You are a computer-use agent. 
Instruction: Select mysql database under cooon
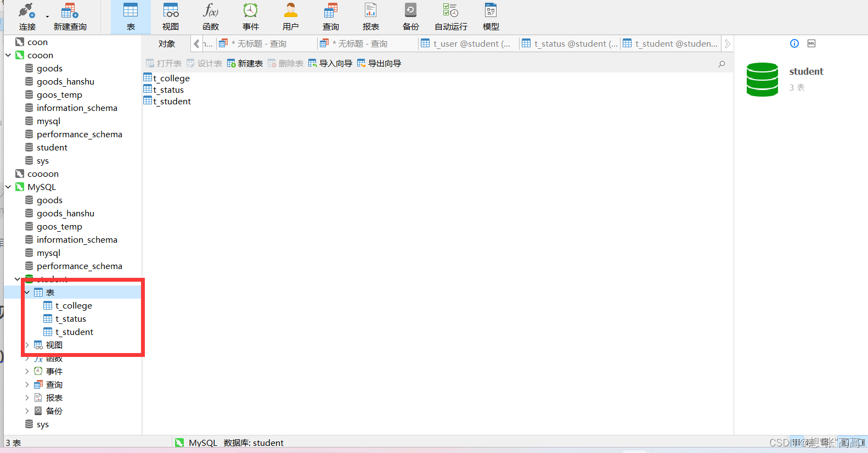point(48,121)
